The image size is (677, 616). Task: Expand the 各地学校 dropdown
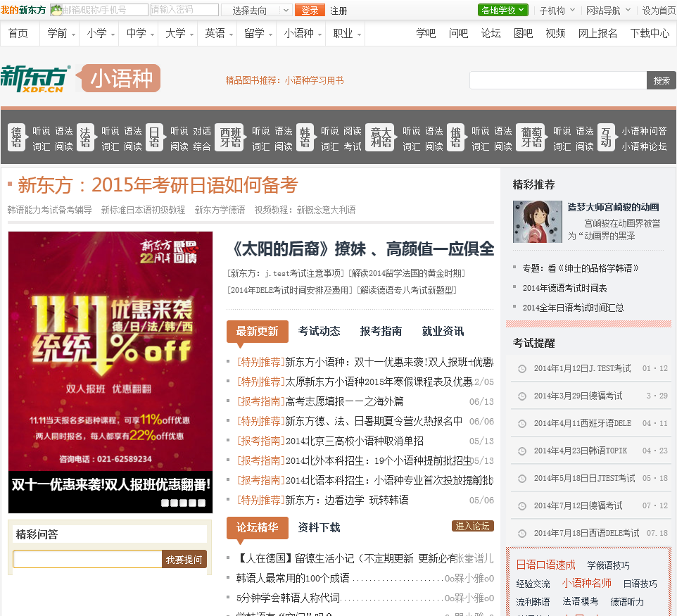tap(503, 10)
